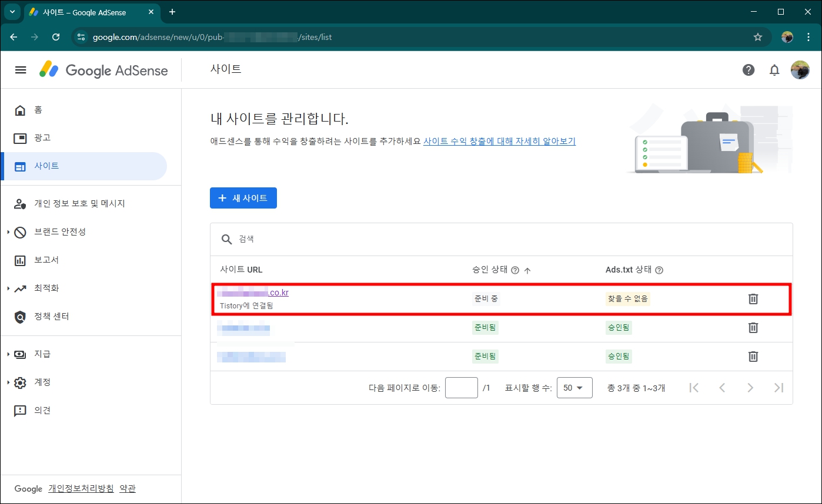Screen dimensions: 822x504
Task: Open the rows-per-page dropdown showing 50
Action: 574,387
